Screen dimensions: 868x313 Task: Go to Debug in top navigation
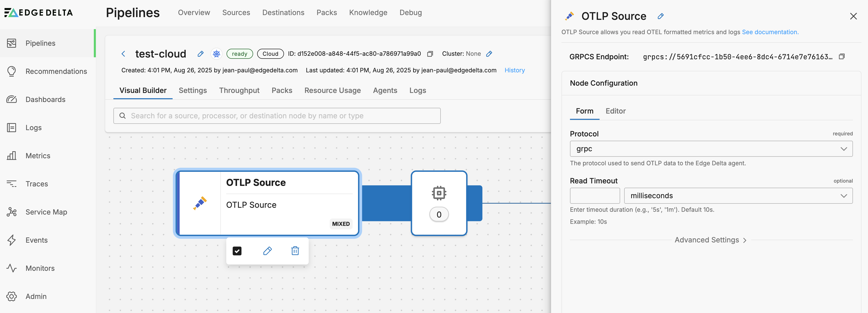(411, 13)
